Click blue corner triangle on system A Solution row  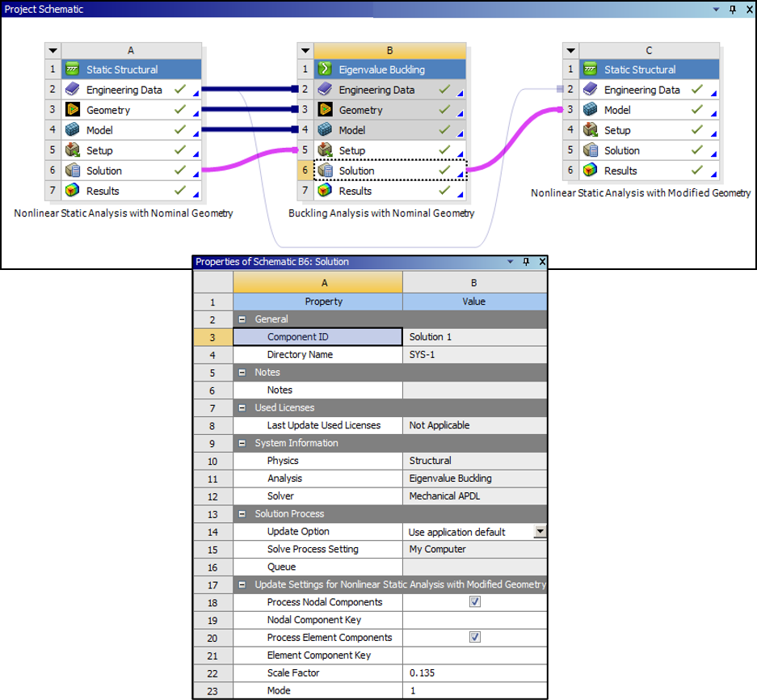pyautogui.click(x=196, y=175)
